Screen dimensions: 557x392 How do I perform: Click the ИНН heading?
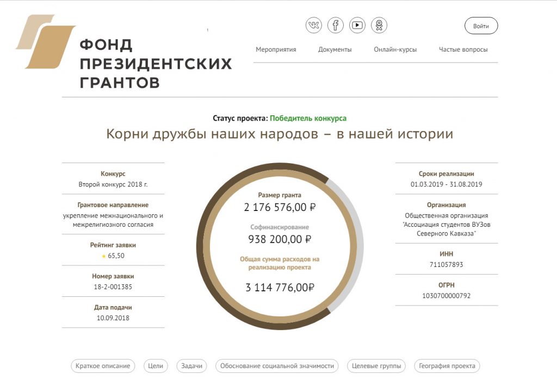[x=447, y=254]
